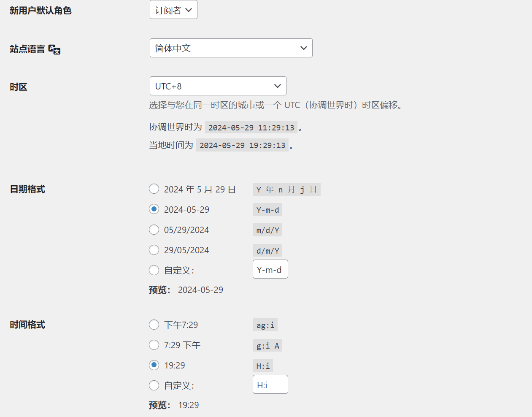Select the "下午7:29" time format option
The width and height of the screenshot is (532, 417).
coord(154,325)
